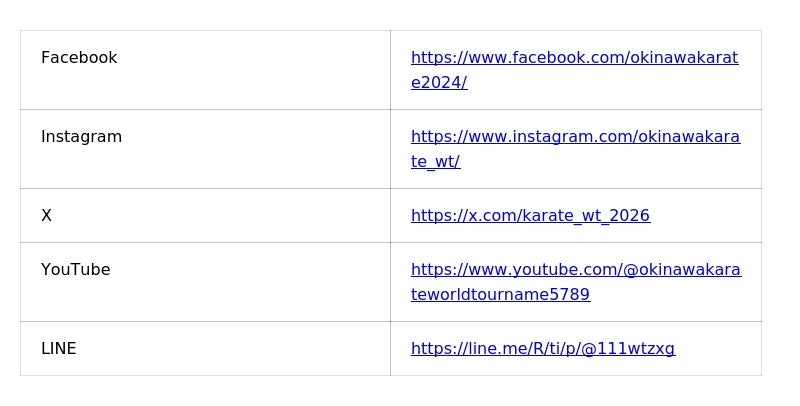
Task: Follow the line.me link
Action: (x=542, y=349)
